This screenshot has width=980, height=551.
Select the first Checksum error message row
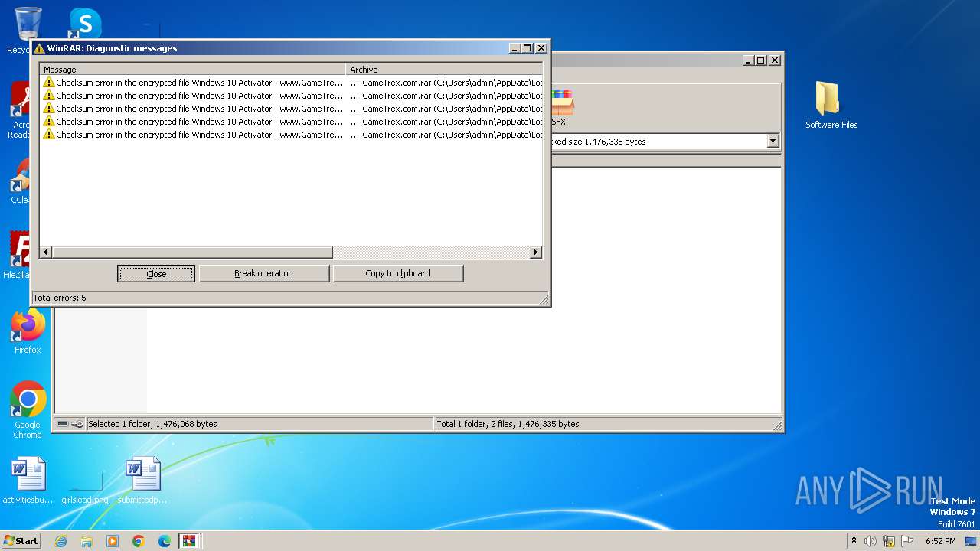(292, 83)
